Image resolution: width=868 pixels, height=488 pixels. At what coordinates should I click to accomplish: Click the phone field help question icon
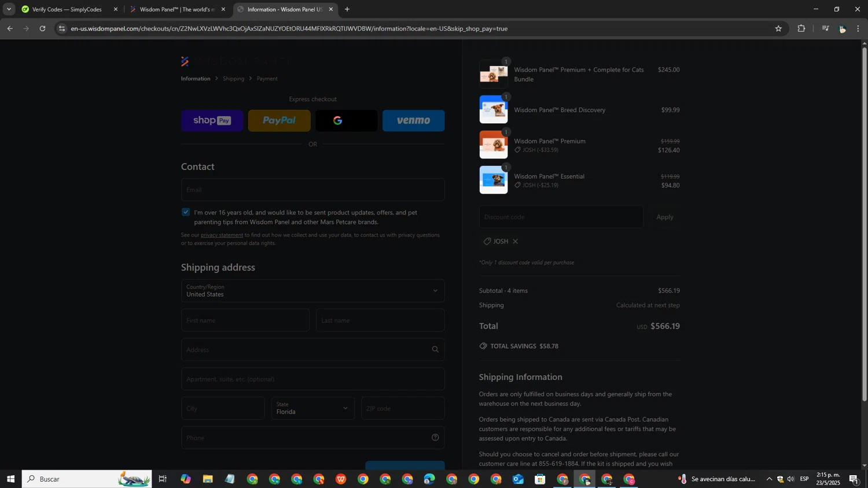[435, 438]
